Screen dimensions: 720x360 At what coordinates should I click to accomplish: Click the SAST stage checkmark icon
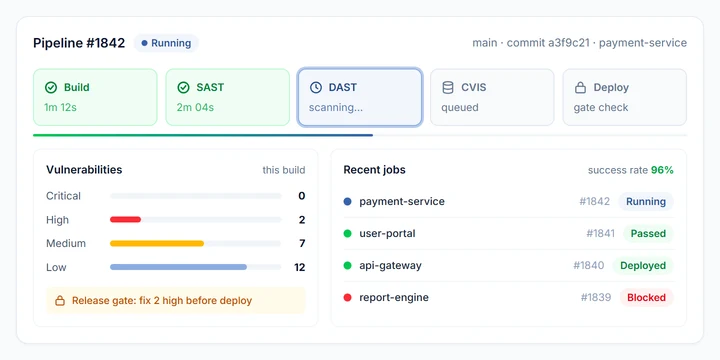pyautogui.click(x=183, y=88)
